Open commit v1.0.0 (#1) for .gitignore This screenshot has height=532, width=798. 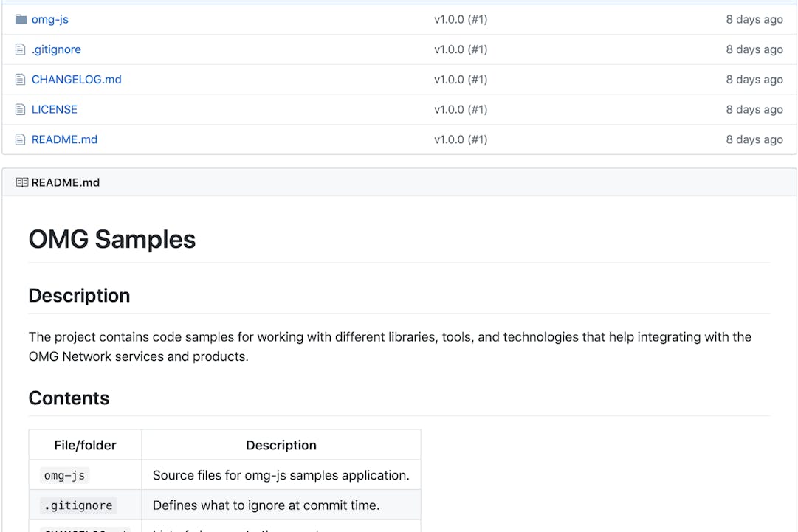point(461,49)
